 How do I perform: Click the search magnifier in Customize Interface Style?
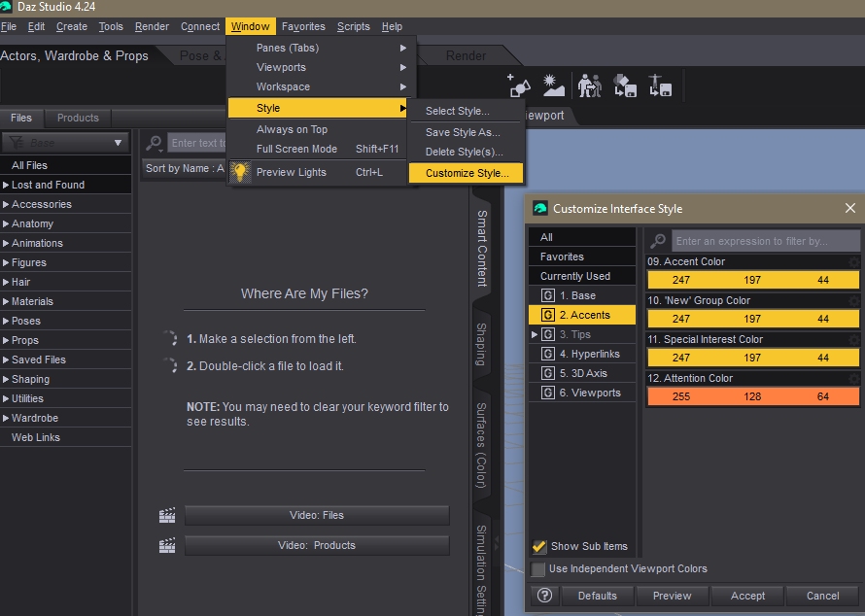658,241
